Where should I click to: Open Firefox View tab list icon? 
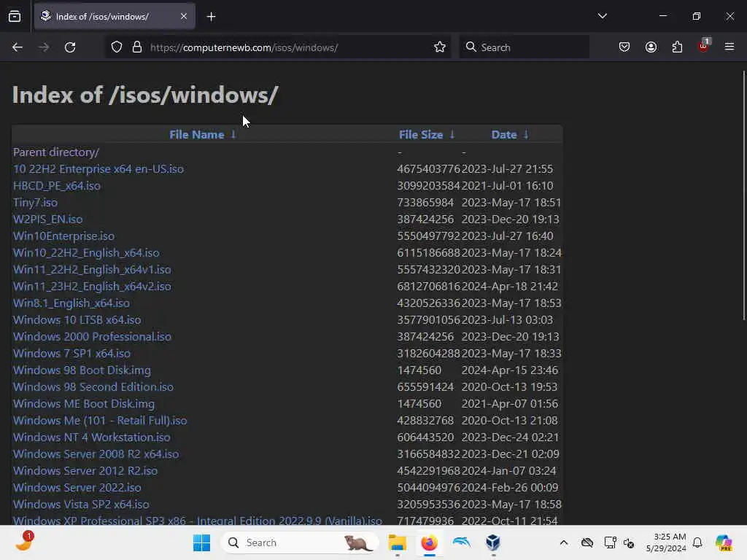(x=15, y=16)
